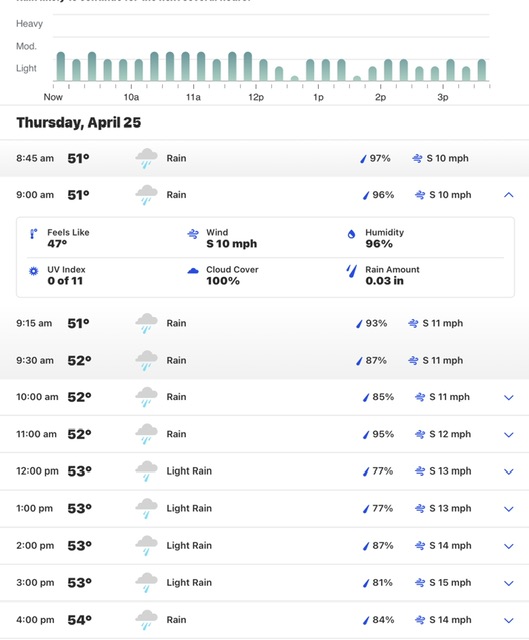The height and width of the screenshot is (640, 529).
Task: Click the 'Thursday, April 25' heading
Action: tap(79, 122)
